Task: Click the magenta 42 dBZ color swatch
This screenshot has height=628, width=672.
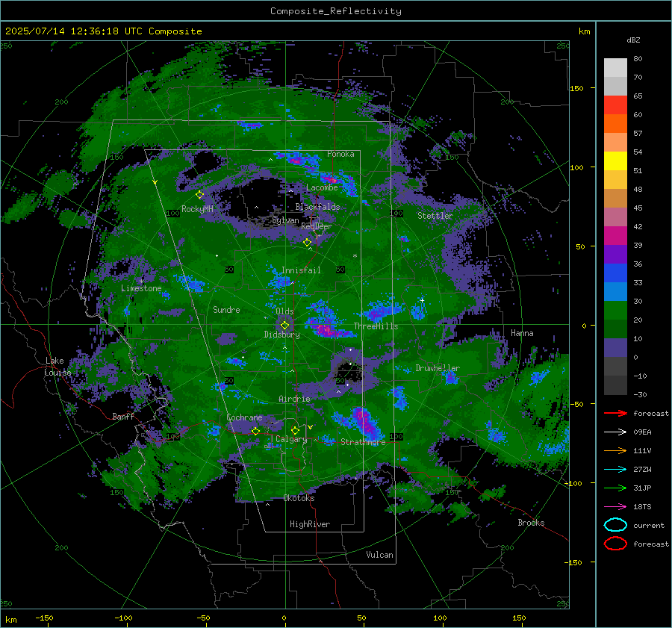Action: (615, 235)
